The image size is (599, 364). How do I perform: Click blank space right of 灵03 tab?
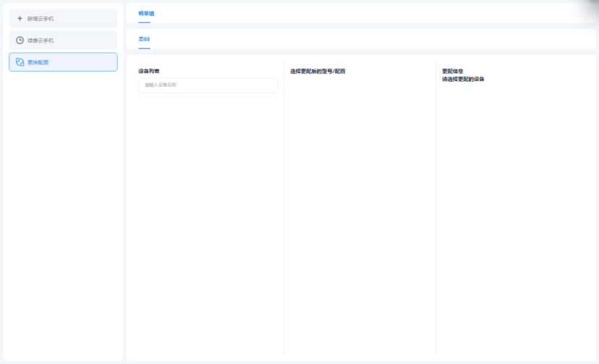(x=361, y=39)
